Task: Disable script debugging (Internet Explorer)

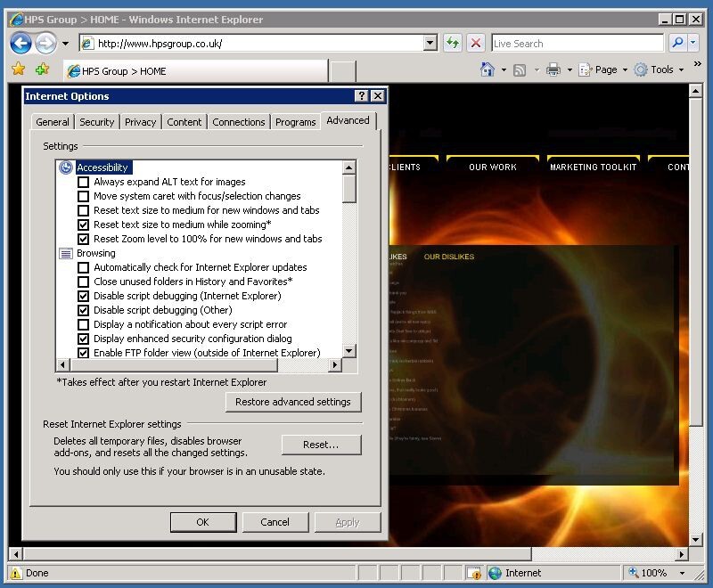Action: click(85, 296)
